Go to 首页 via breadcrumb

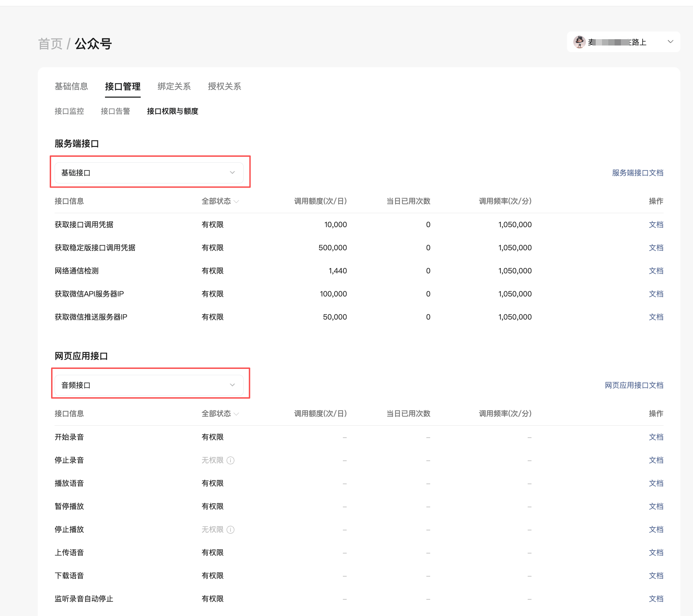[50, 44]
